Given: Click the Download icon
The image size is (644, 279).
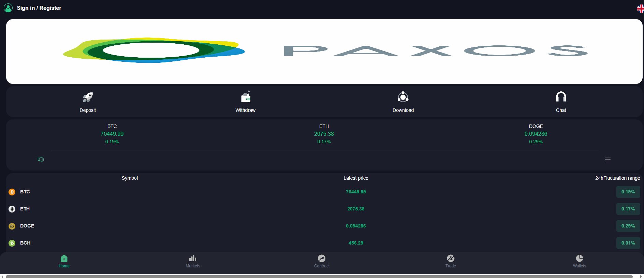Looking at the screenshot, I should [x=403, y=97].
